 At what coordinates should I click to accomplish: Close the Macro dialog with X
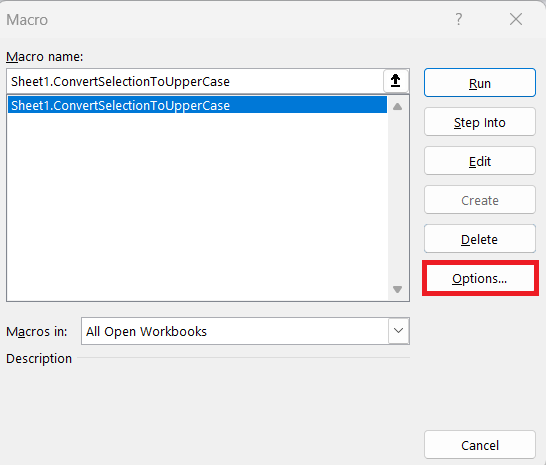[x=516, y=19]
